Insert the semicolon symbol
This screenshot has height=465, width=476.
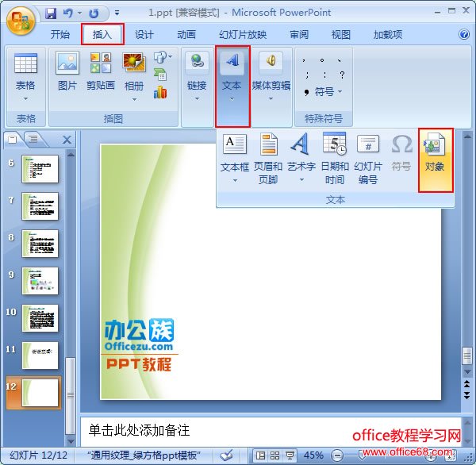tap(307, 75)
